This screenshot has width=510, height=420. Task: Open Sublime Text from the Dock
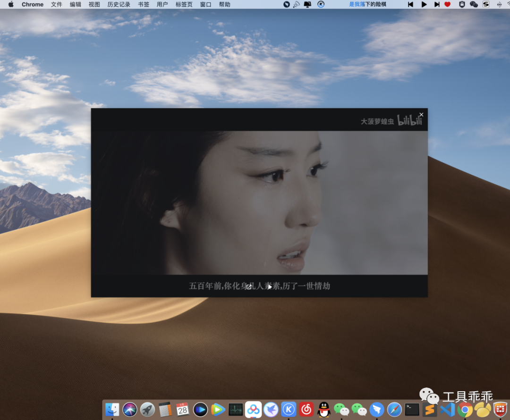click(429, 409)
